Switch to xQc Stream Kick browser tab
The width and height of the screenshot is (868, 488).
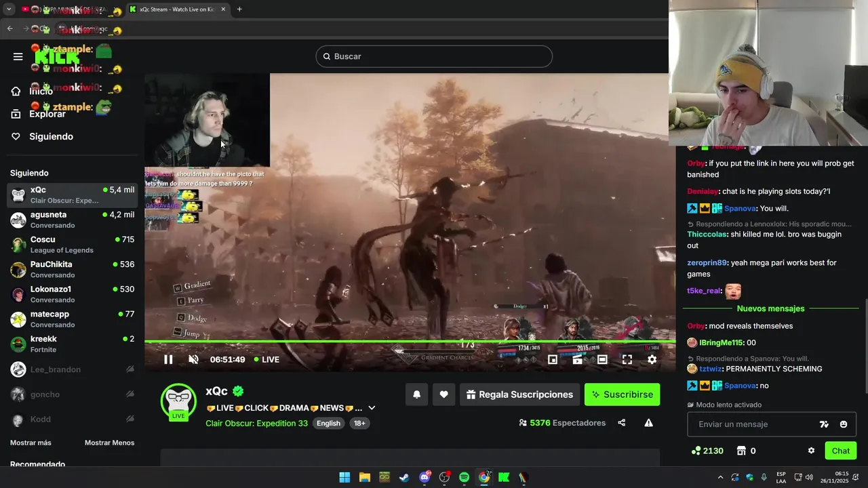pyautogui.click(x=178, y=9)
